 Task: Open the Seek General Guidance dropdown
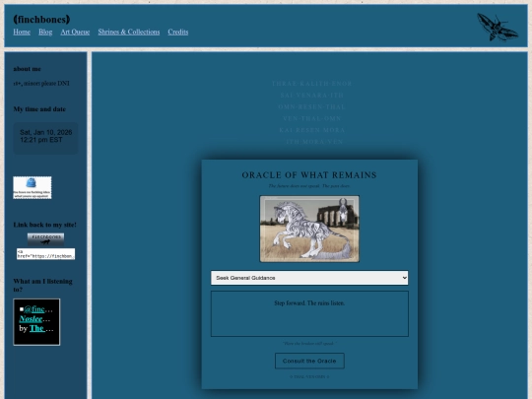(x=309, y=278)
